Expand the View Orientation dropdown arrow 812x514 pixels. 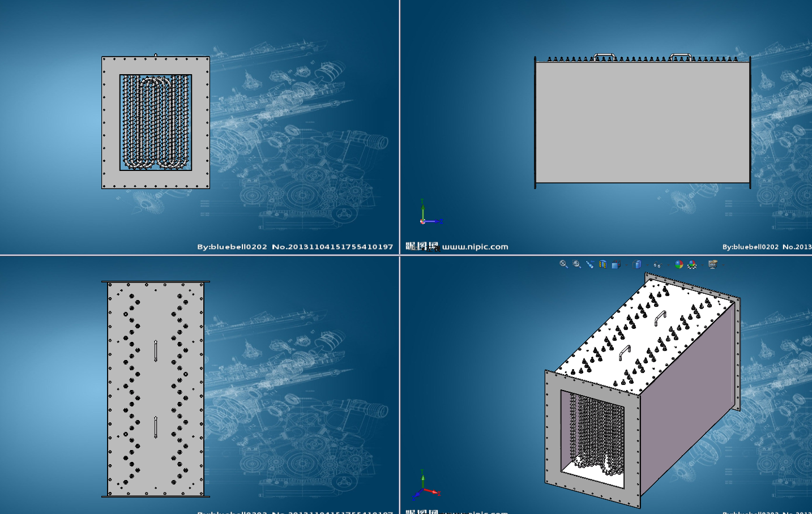(626, 265)
